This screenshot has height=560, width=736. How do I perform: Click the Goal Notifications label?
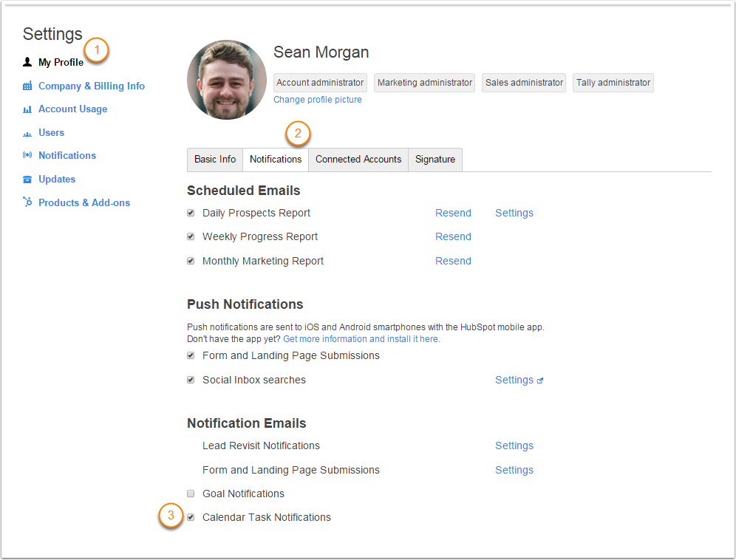243,494
